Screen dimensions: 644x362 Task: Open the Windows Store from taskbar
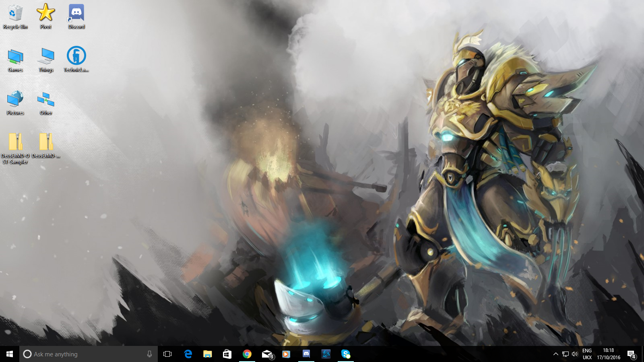tap(227, 354)
